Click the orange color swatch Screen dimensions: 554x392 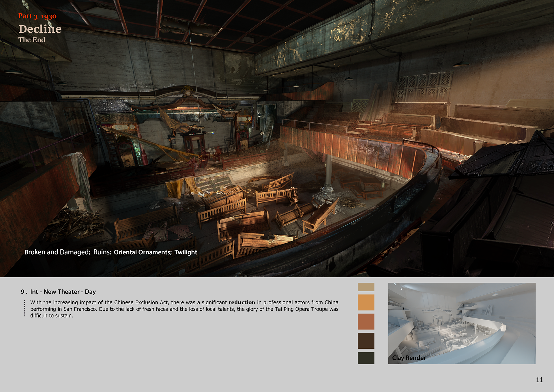(366, 302)
